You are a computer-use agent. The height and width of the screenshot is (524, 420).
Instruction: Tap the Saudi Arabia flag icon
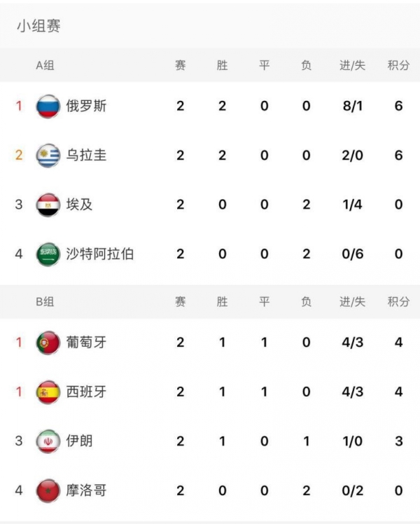[48, 254]
